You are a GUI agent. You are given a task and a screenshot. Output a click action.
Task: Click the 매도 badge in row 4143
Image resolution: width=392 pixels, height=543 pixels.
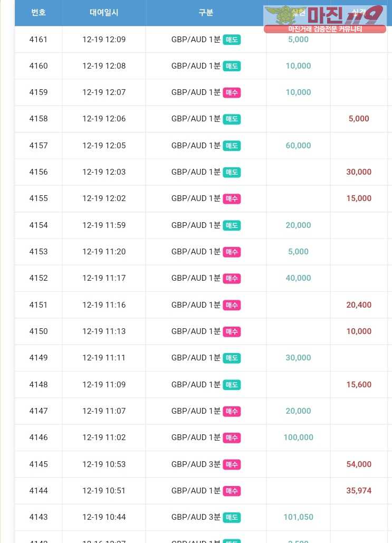point(232,517)
